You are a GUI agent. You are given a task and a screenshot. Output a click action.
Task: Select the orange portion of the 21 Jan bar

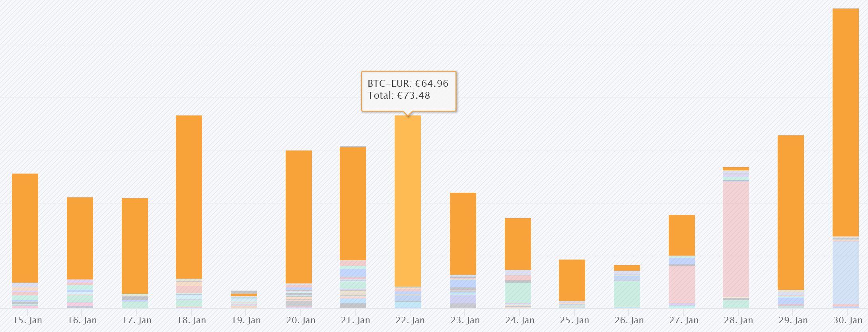click(x=353, y=203)
